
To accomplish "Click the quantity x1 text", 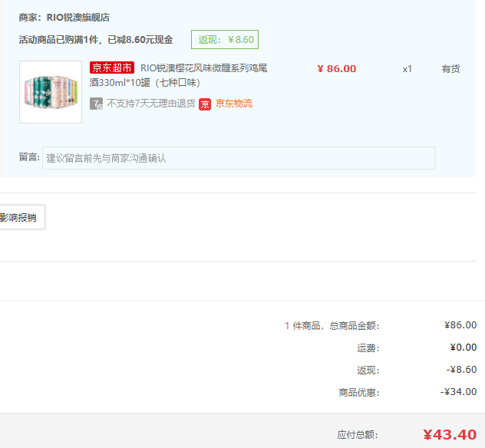I will coord(407,69).
